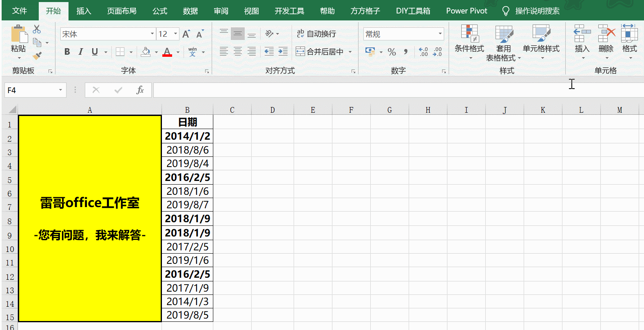Cancel formula entry with X icon
The image size is (644, 330).
pyautogui.click(x=96, y=90)
